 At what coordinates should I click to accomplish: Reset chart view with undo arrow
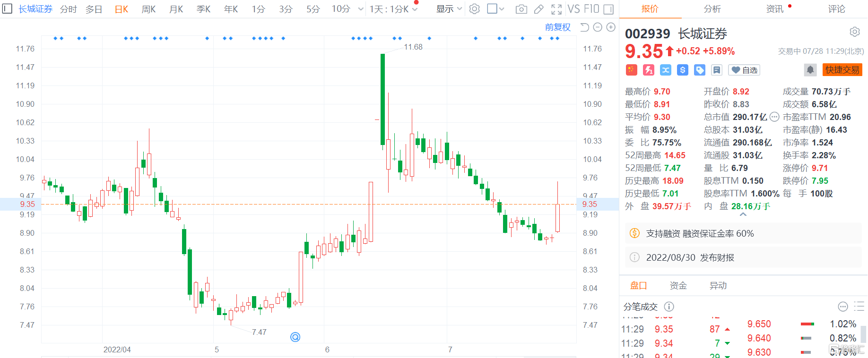[585, 27]
